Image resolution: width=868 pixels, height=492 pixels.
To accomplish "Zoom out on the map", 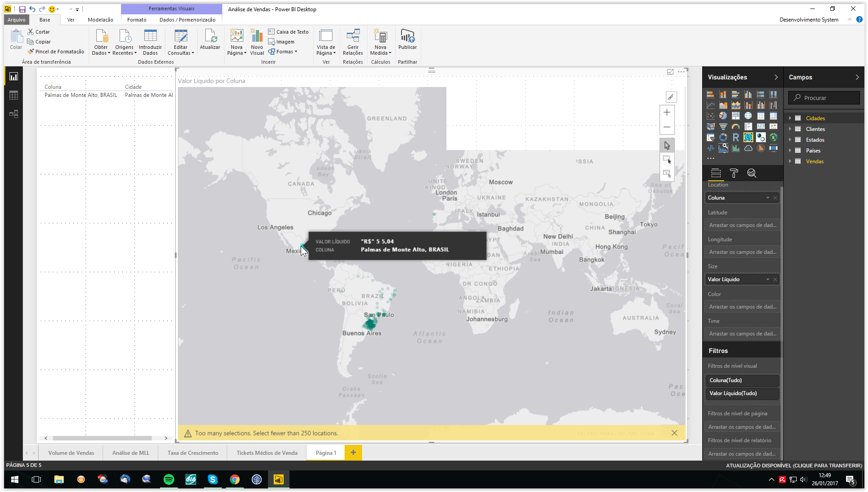I will click(667, 127).
